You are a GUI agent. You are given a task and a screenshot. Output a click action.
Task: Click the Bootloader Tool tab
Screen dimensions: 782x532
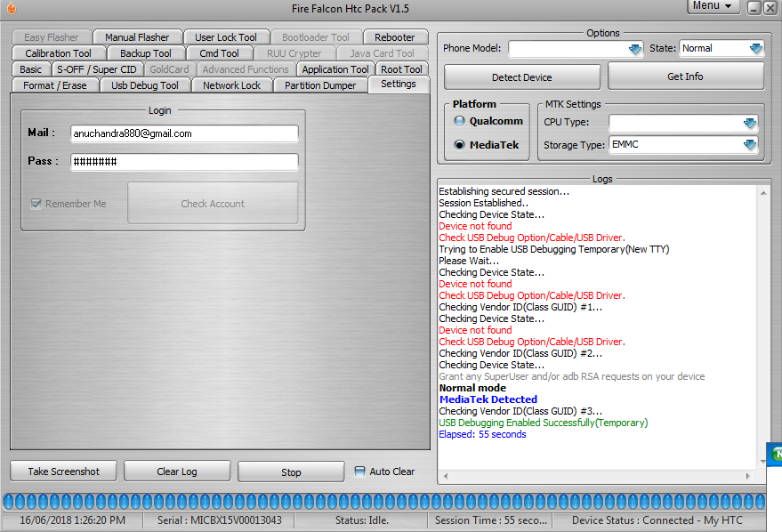click(316, 37)
